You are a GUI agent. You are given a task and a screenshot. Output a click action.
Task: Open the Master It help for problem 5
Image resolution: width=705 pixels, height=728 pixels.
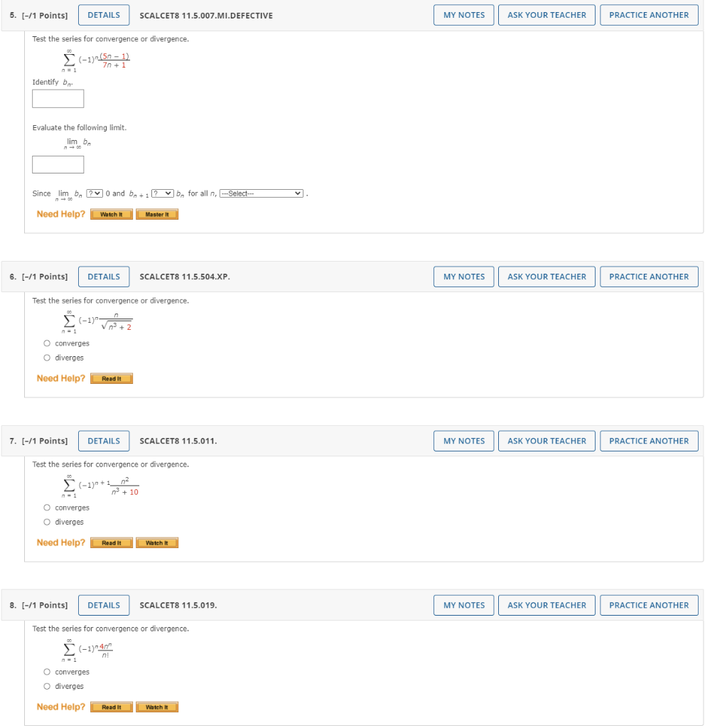(156, 214)
